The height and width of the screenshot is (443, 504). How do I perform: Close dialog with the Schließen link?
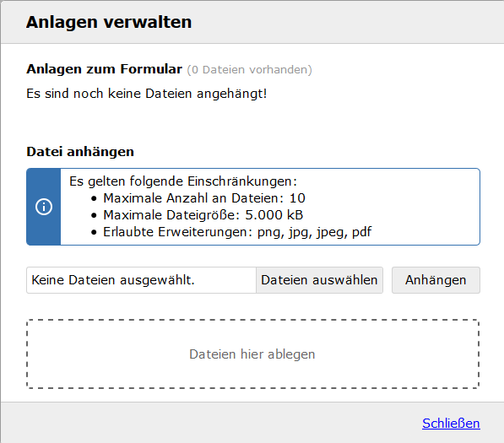click(451, 424)
